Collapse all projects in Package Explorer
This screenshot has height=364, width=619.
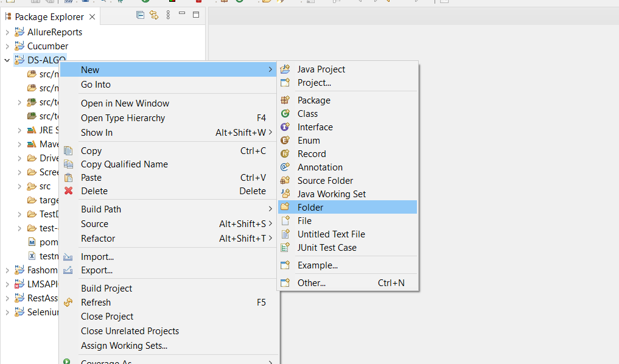pos(140,15)
